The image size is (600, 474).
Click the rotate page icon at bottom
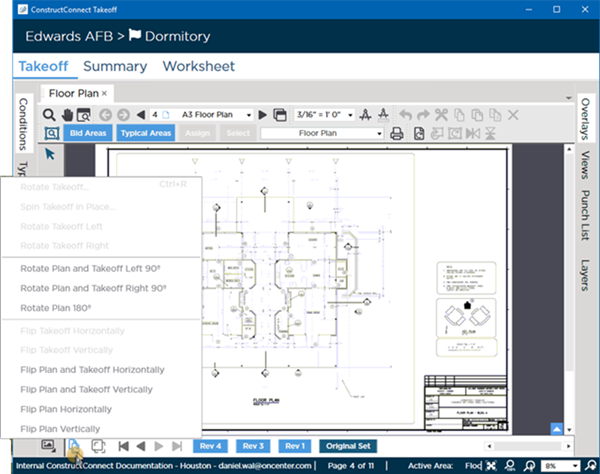coord(74,445)
